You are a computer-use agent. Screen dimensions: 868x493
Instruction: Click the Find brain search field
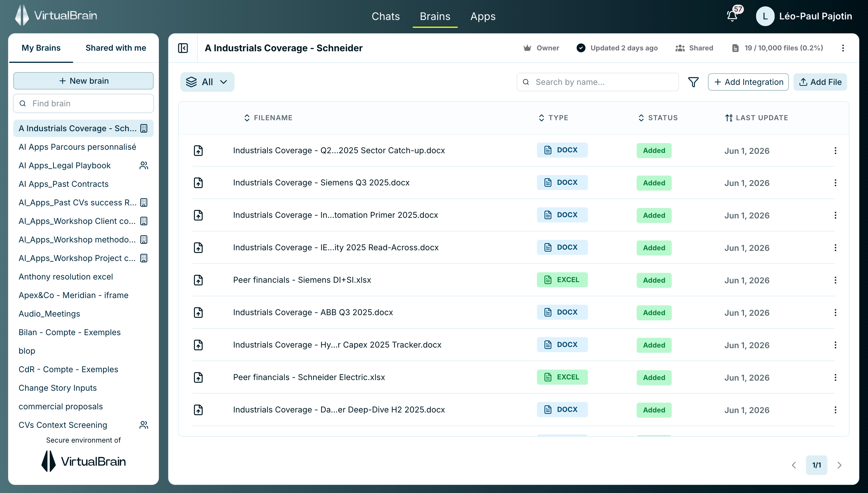[x=83, y=103]
